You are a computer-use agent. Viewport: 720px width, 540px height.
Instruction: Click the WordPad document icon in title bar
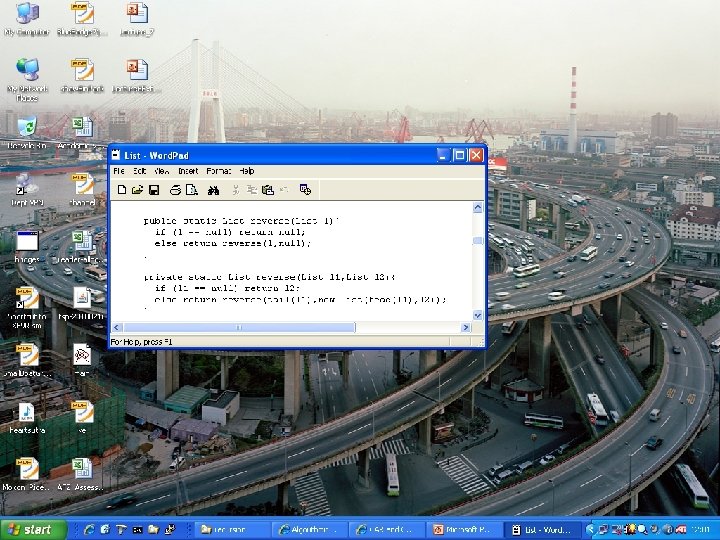coord(116,155)
